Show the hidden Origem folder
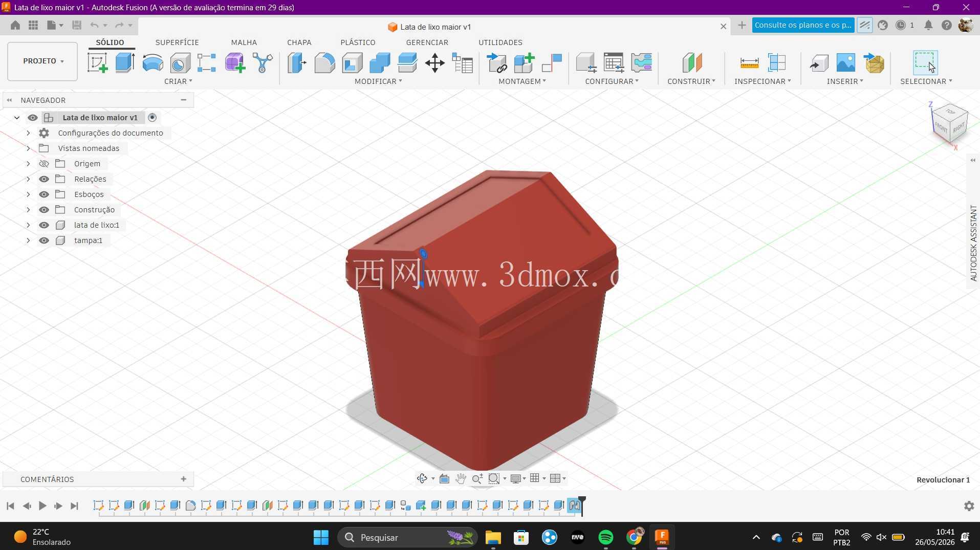The height and width of the screenshot is (550, 980). point(44,164)
